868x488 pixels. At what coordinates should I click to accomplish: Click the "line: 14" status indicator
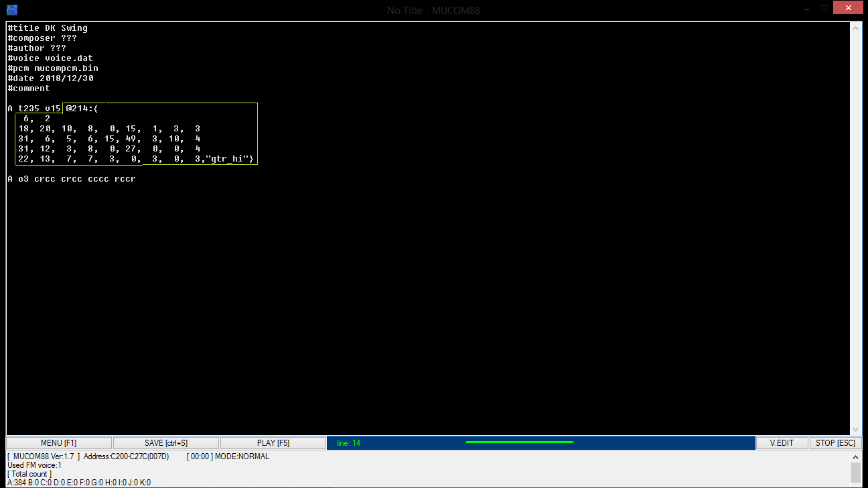point(348,443)
